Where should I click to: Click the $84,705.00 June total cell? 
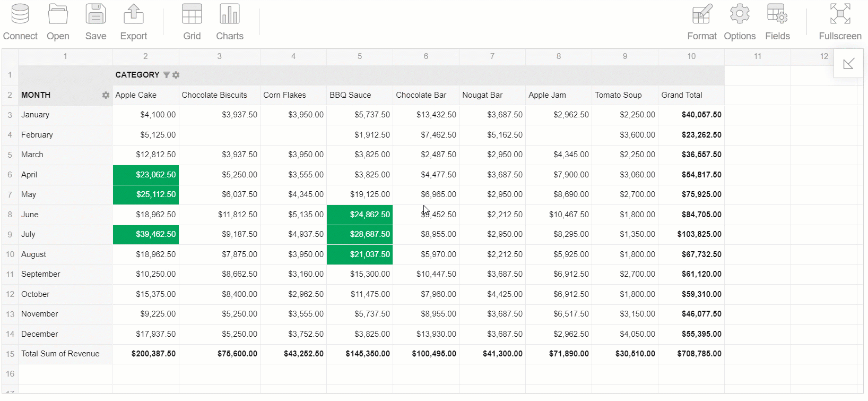tap(691, 215)
